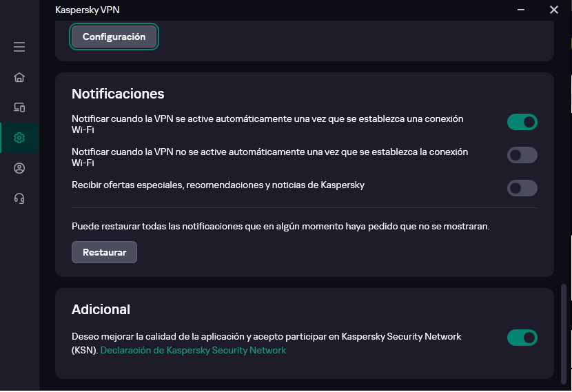Click the Kaspersky VPN window title

(x=88, y=10)
